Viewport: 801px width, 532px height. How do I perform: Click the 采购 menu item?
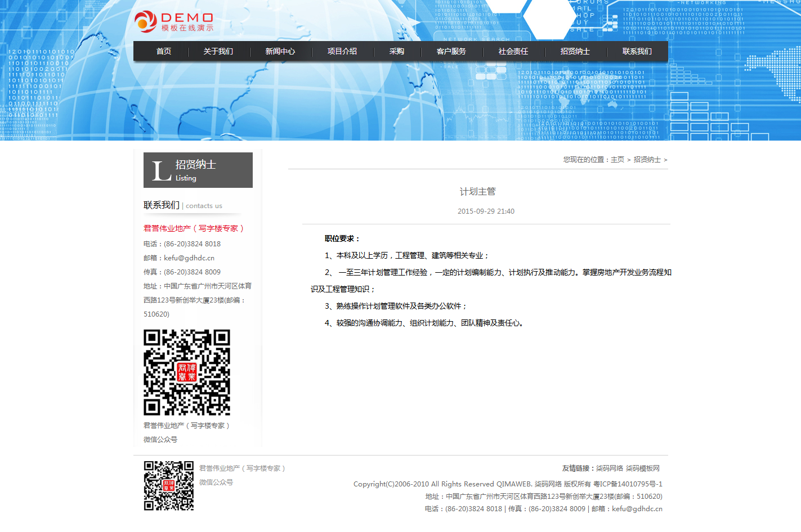396,51
